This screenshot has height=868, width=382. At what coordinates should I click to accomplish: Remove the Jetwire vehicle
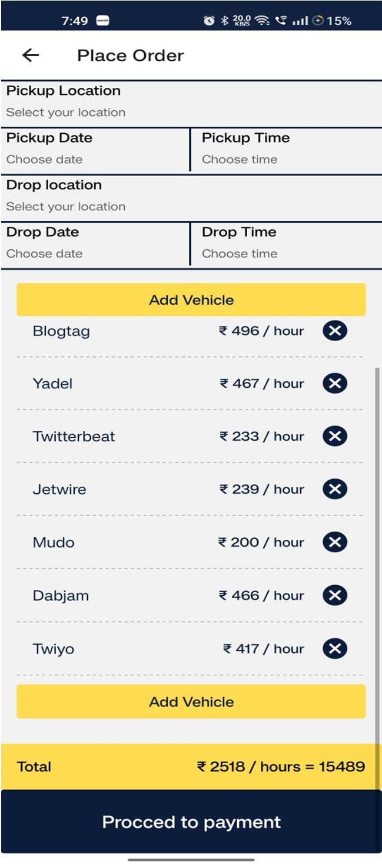335,489
